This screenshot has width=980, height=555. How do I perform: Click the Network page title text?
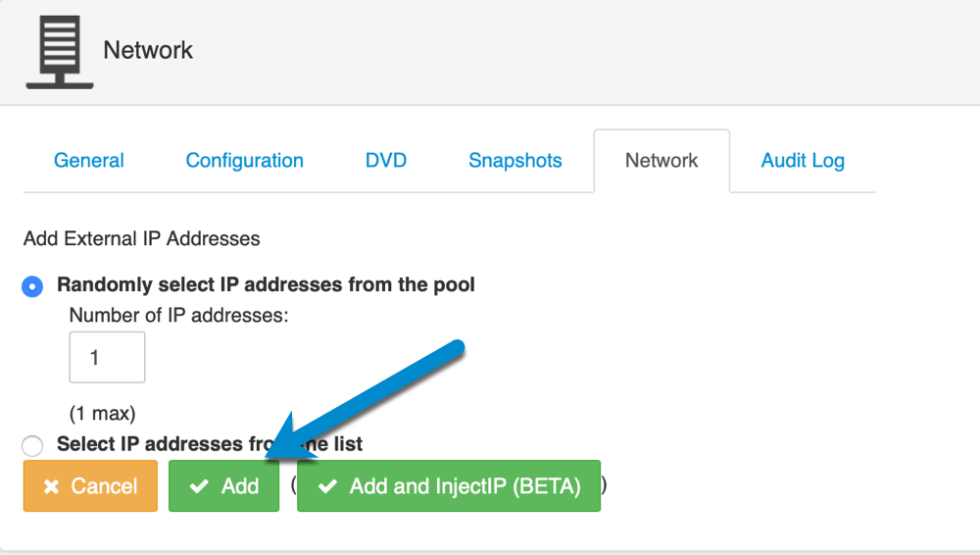click(148, 50)
